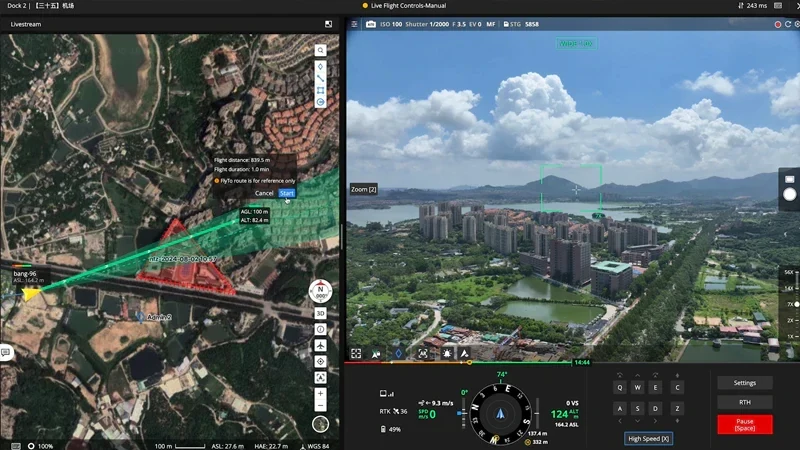800x450 pixels.
Task: Click the camera shutter capture button
Action: (789, 194)
